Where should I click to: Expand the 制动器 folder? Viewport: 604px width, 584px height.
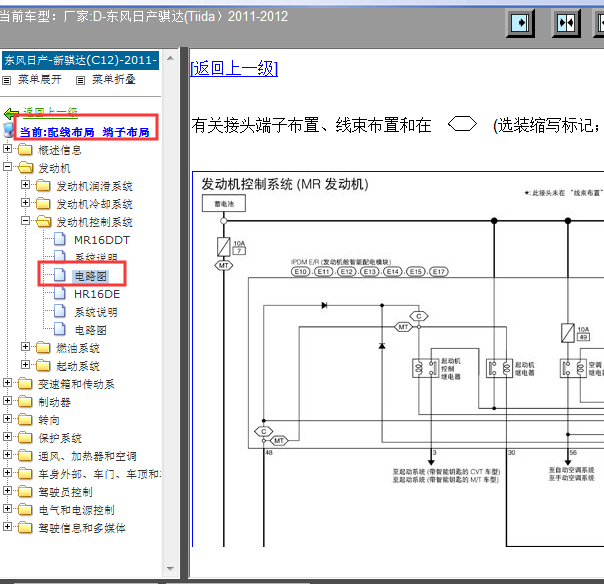7,400
